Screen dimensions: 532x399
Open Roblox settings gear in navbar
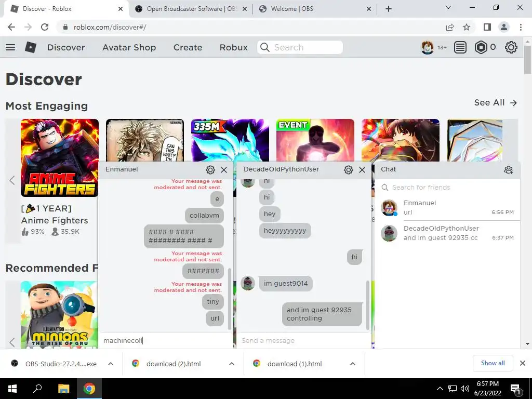click(511, 47)
